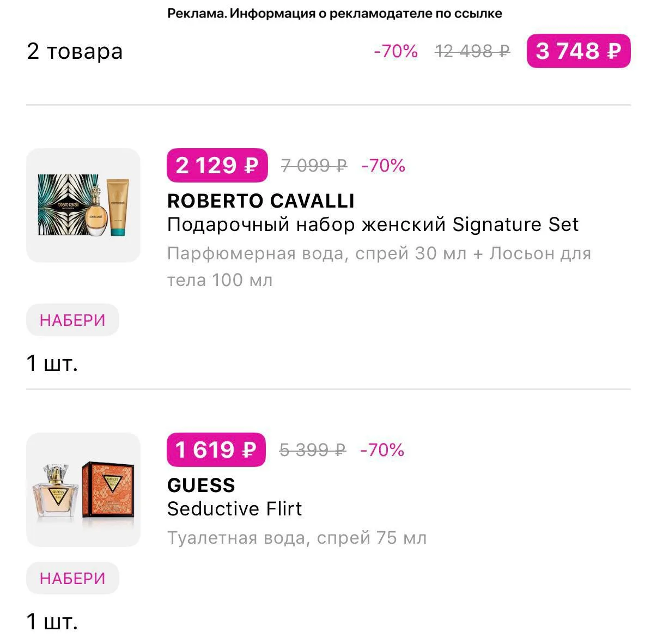
Task: Click the Туалетная вода, спрей 75 мл description
Action: [297, 538]
